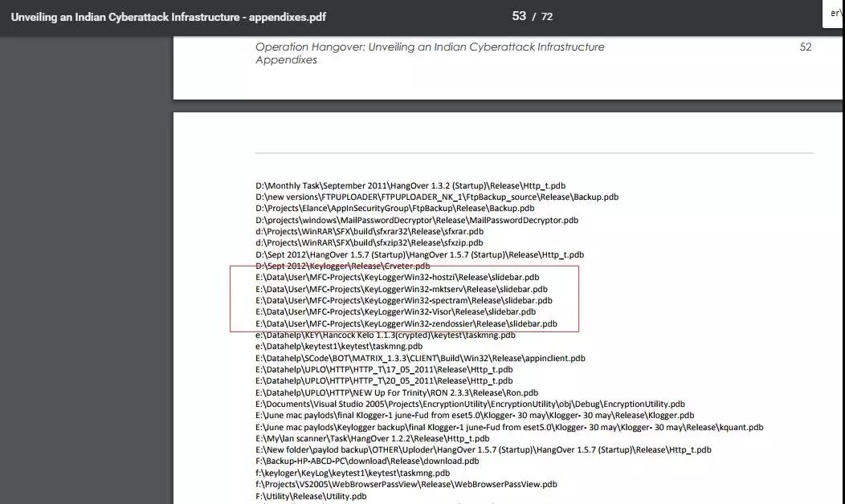Click the line ending with 'HangOver 1.3.2 (Startup)\Release\Http_t.pdb'

[410, 185]
